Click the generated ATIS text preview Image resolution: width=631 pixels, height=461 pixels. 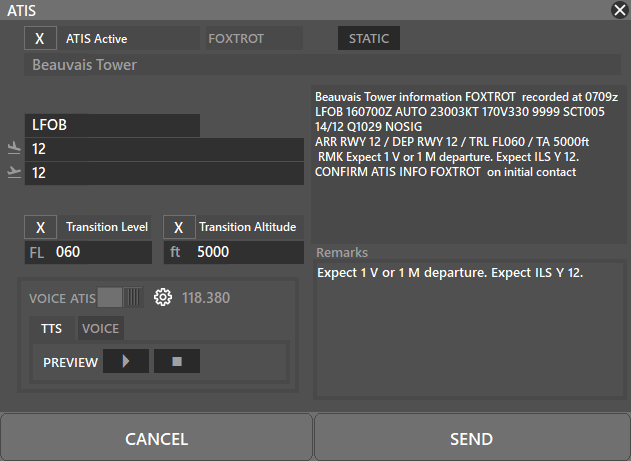(x=468, y=164)
